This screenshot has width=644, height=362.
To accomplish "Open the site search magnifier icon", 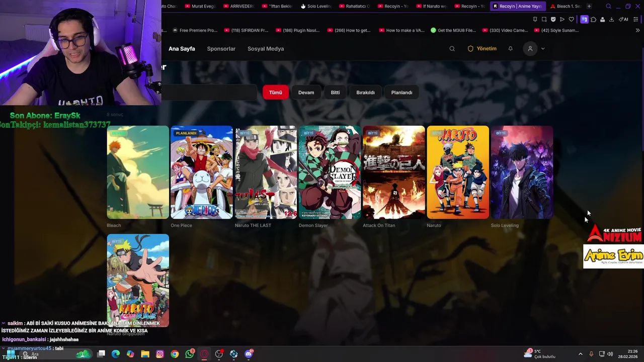I will 452,49.
